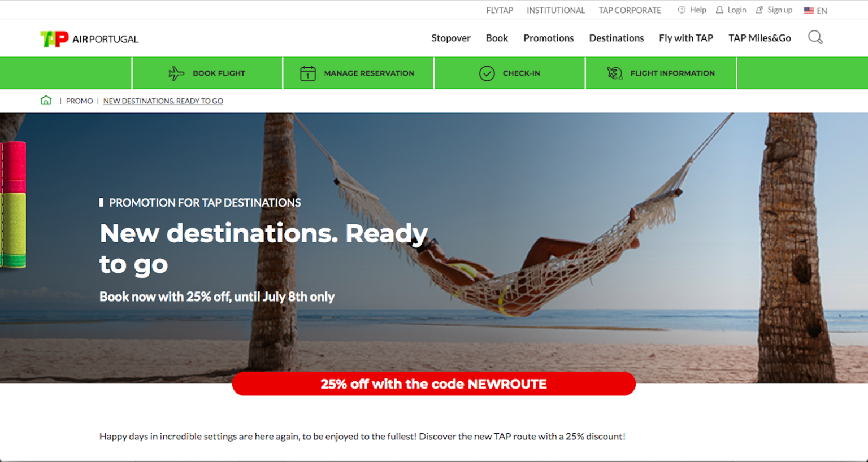Open the TAP CORPORATE top link

point(630,10)
